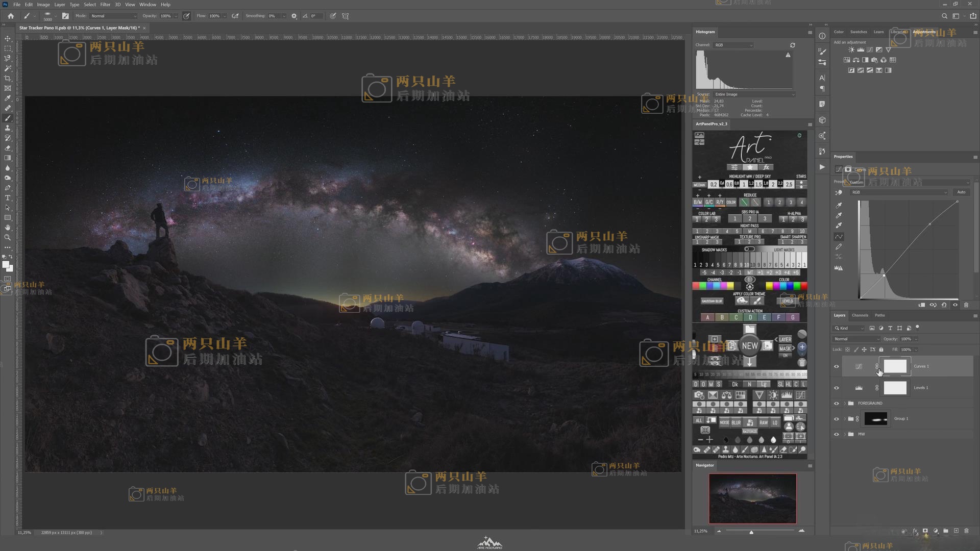The width and height of the screenshot is (980, 551).
Task: Click the Move tool
Action: click(8, 38)
